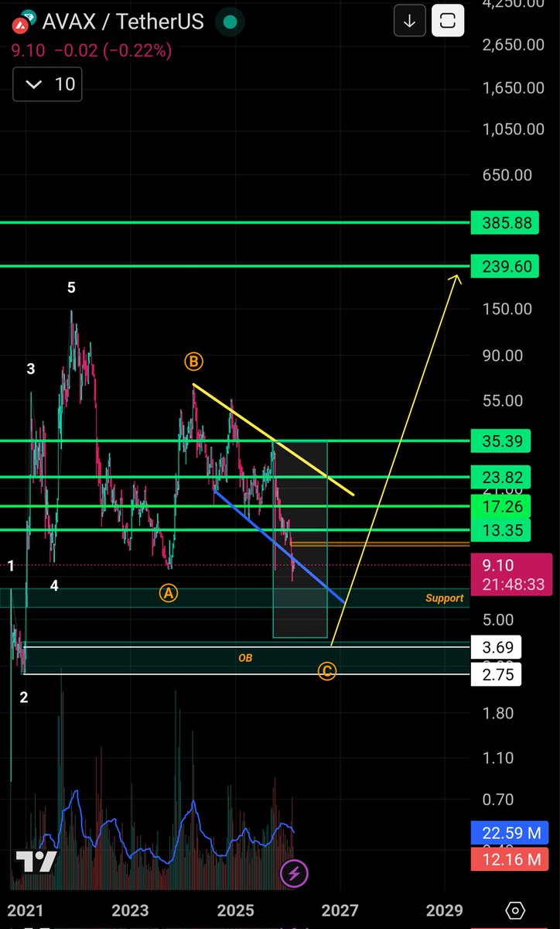This screenshot has height=929, width=560.
Task: Select the OB zone text label
Action: coord(244,658)
